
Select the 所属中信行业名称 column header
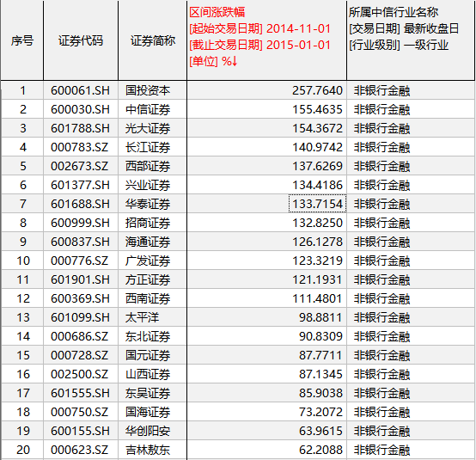coord(411,40)
